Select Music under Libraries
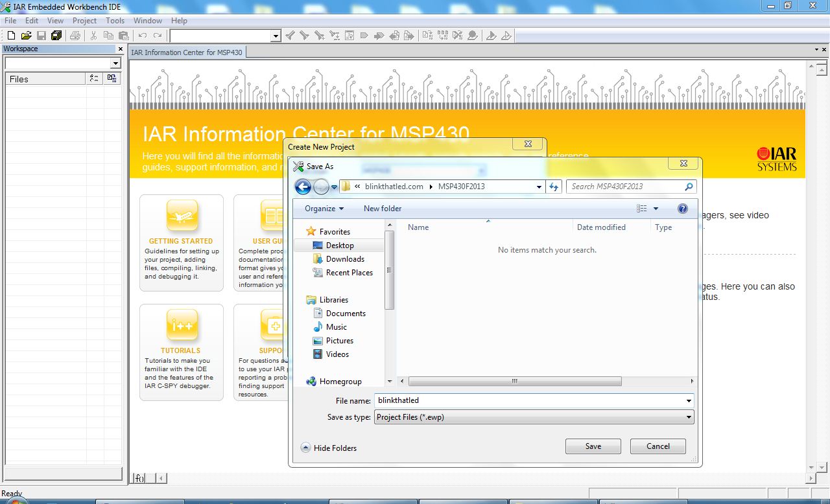The height and width of the screenshot is (504, 830). pos(336,327)
